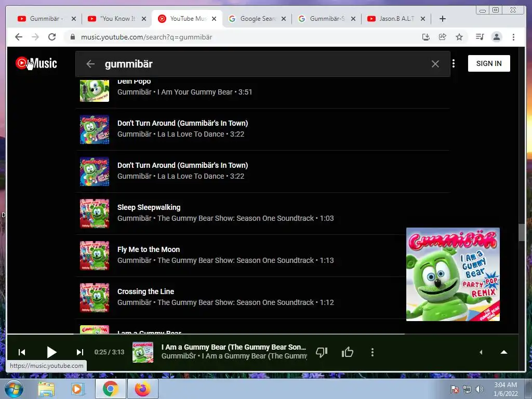This screenshot has width=532, height=399.
Task: Play the Sleep Sleepwalking thumbnail
Action: click(95, 214)
